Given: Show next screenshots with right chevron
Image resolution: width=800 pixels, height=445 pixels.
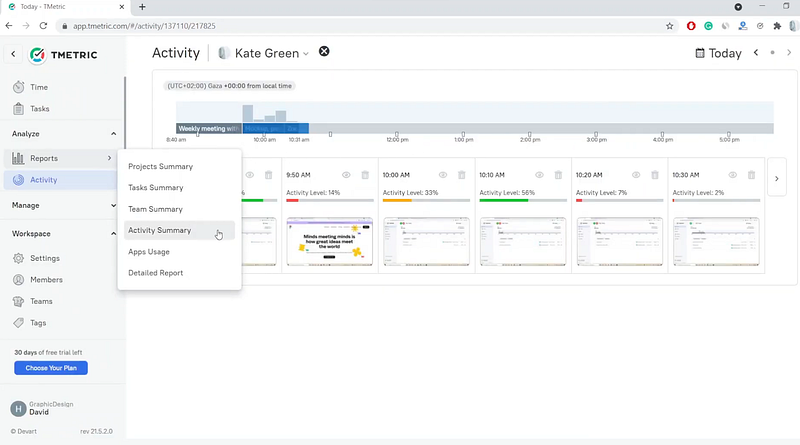Looking at the screenshot, I should 777,179.
